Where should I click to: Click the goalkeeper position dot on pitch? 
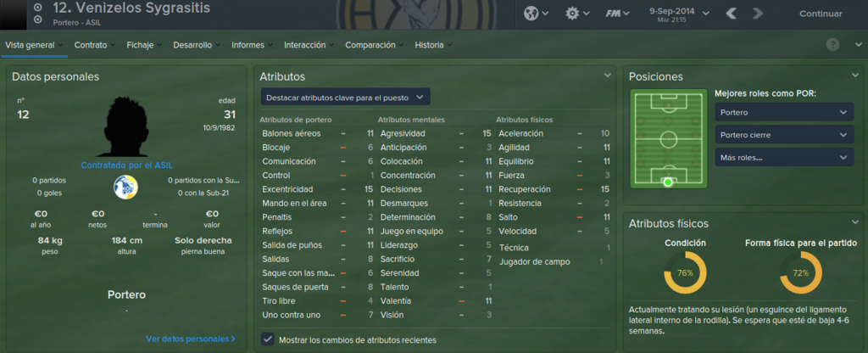[668, 182]
